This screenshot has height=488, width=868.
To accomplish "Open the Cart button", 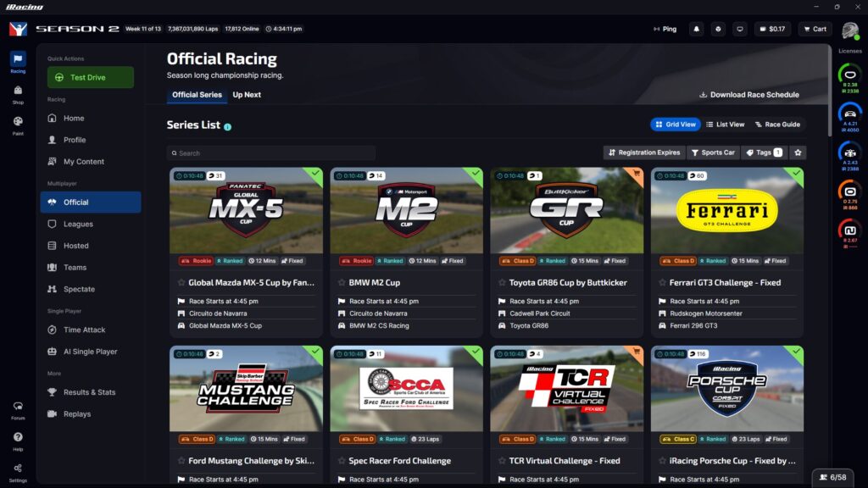I will tap(815, 29).
